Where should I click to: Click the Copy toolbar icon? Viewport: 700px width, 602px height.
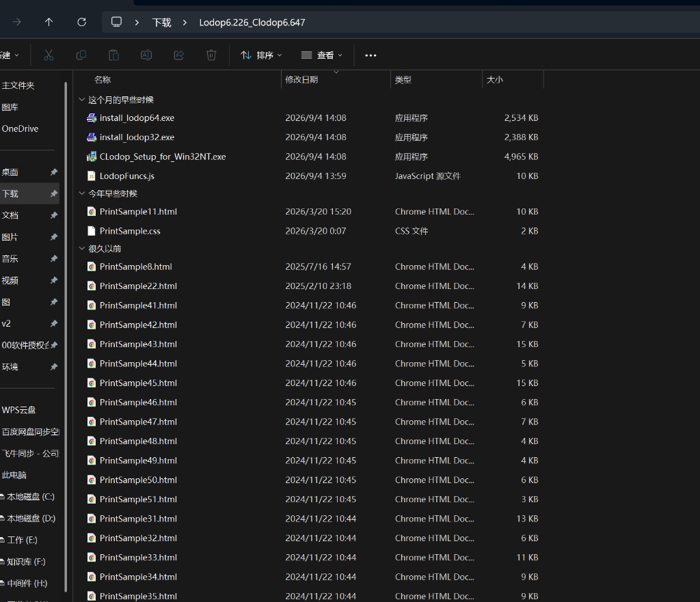click(81, 55)
